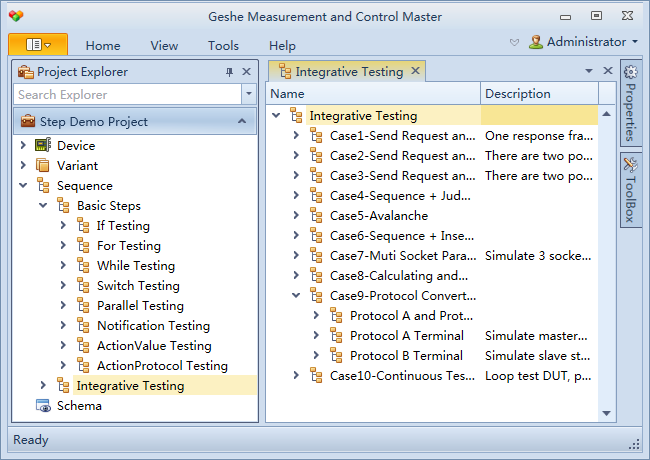Open the Administrator dropdown arrow

(x=635, y=42)
